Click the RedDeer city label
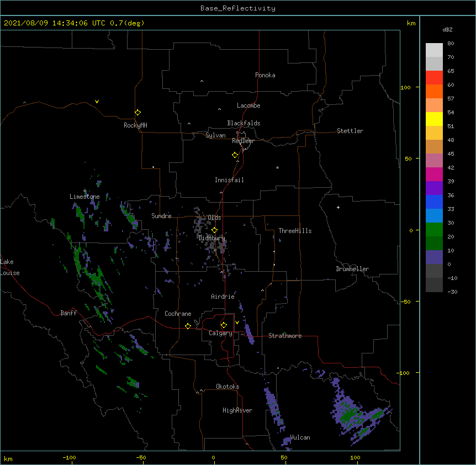 point(243,141)
